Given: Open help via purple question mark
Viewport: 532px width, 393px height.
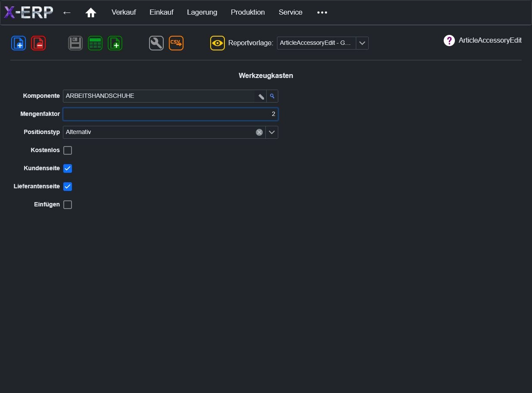Looking at the screenshot, I should coord(449,41).
